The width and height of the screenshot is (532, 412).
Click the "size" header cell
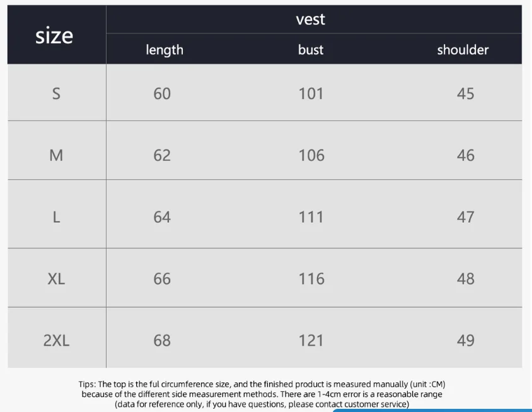click(x=55, y=36)
